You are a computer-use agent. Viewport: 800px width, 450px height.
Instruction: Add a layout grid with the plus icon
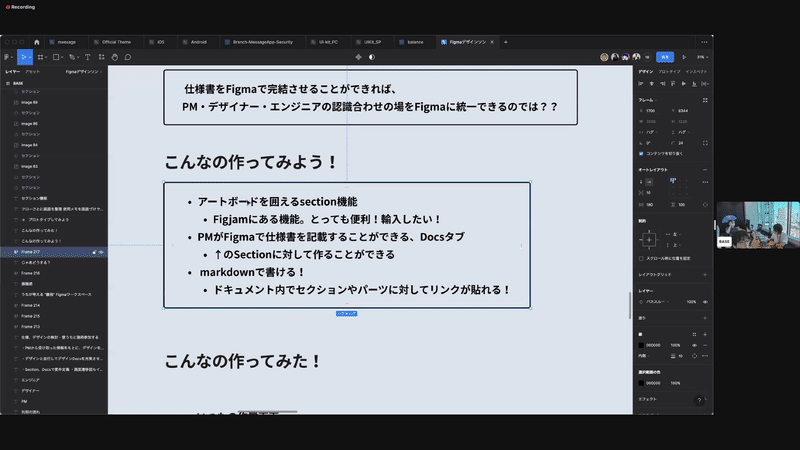pyautogui.click(x=705, y=274)
